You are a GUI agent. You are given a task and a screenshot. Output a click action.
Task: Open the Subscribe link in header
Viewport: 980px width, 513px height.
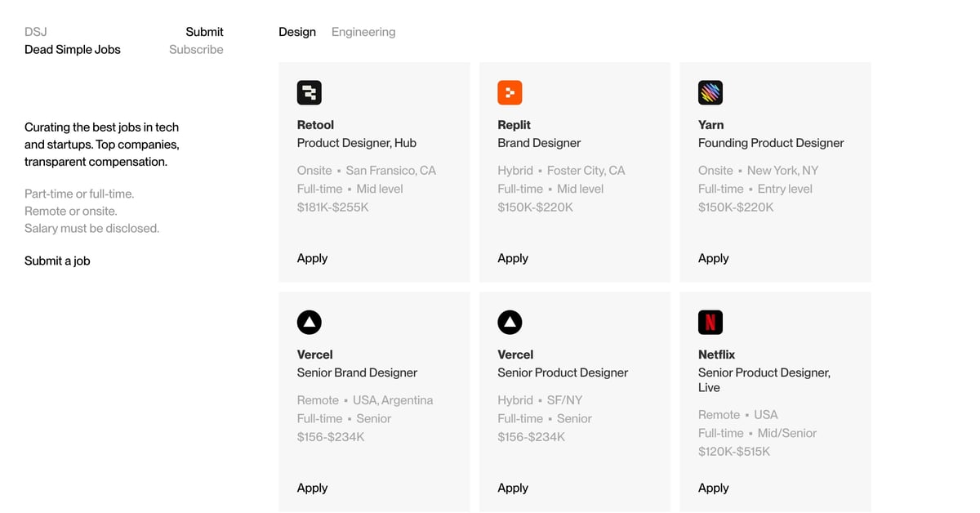click(x=196, y=49)
